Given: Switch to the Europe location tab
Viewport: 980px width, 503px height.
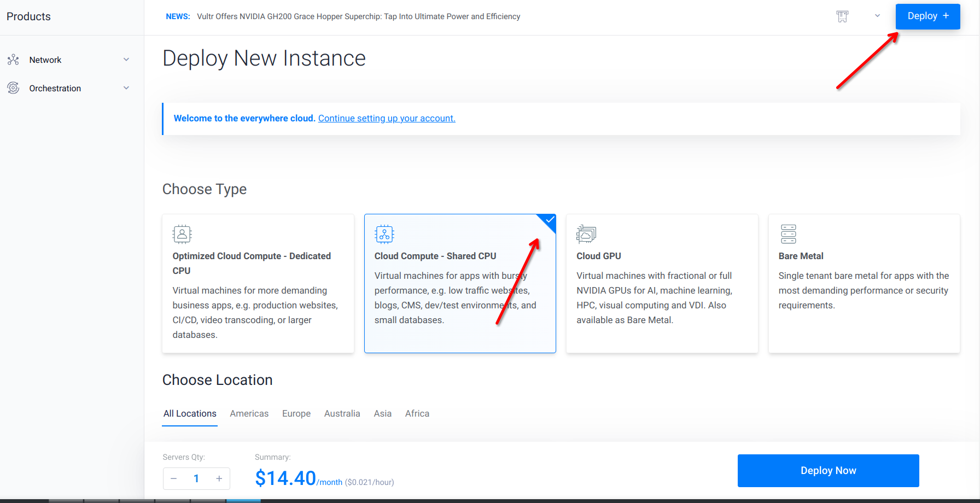Looking at the screenshot, I should 296,414.
